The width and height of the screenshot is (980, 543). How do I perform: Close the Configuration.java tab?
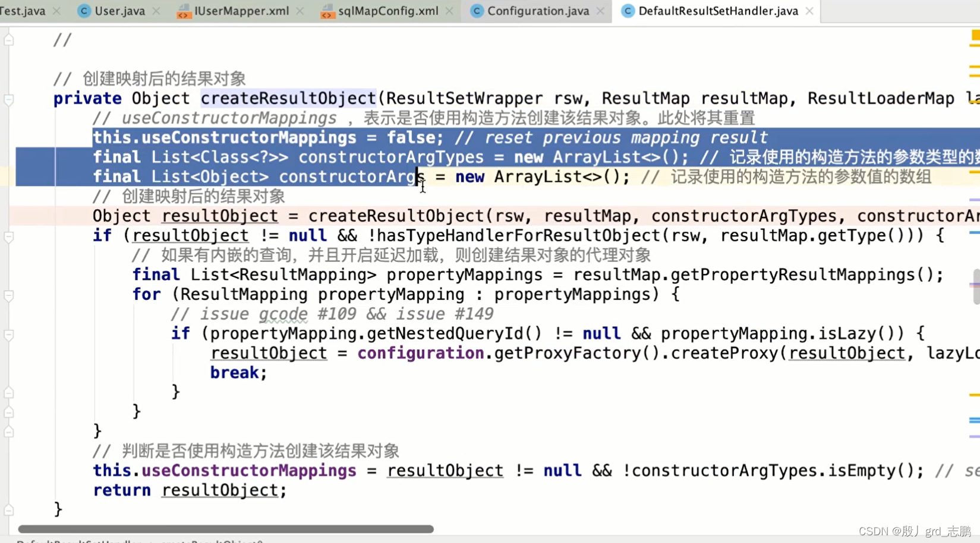(600, 11)
